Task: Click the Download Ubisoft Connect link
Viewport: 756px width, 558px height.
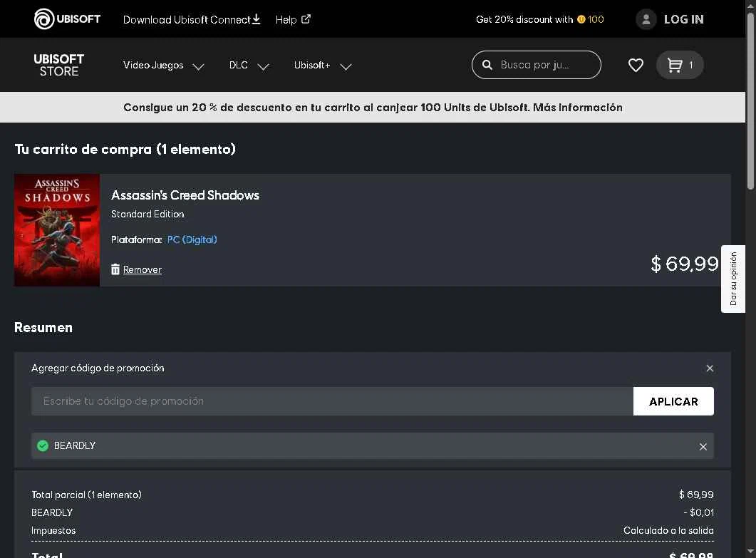Action: tap(192, 20)
